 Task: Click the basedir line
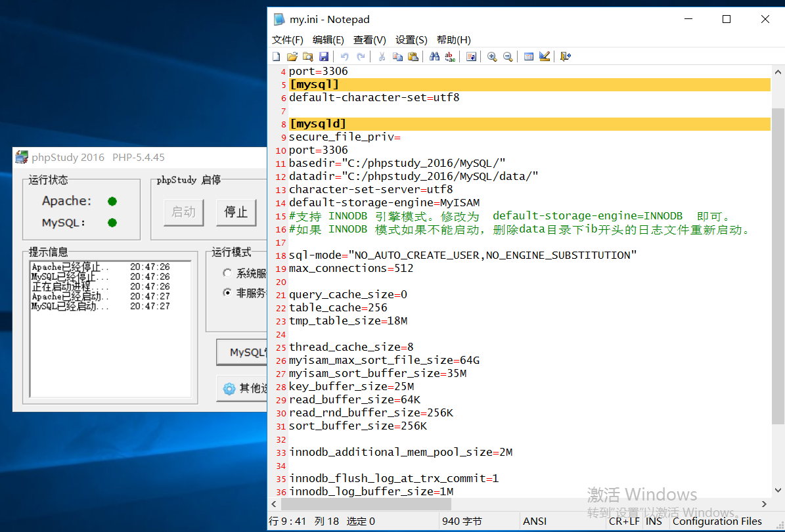(397, 163)
